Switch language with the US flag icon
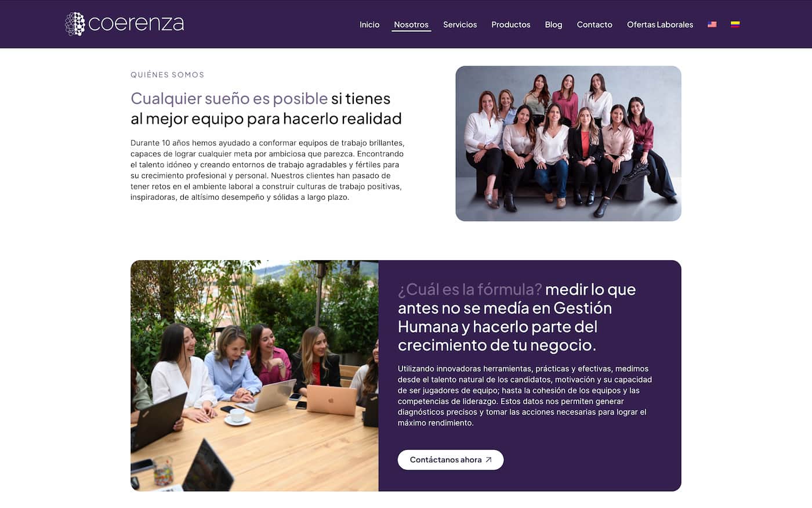812x508 pixels. [x=712, y=24]
